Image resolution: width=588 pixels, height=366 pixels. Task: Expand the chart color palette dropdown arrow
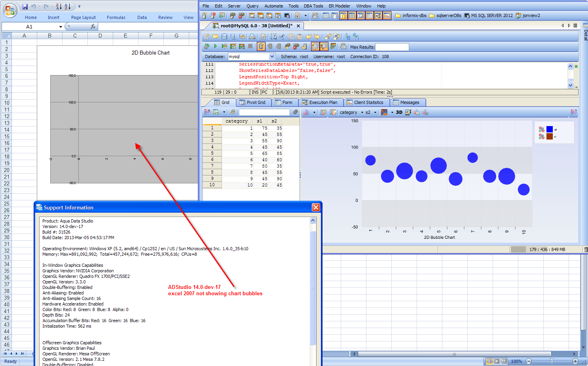tap(392, 112)
